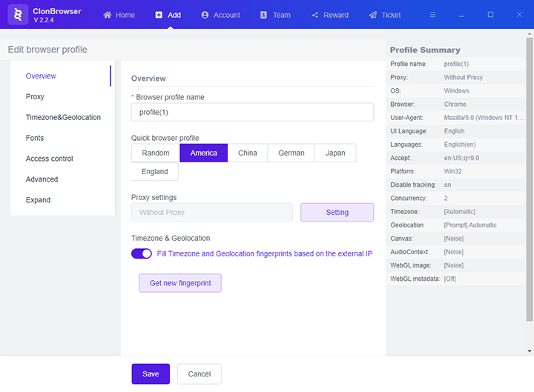Viewport: 534px width, 392px height.
Task: Click the Ticket paper plane icon
Action: (x=373, y=15)
